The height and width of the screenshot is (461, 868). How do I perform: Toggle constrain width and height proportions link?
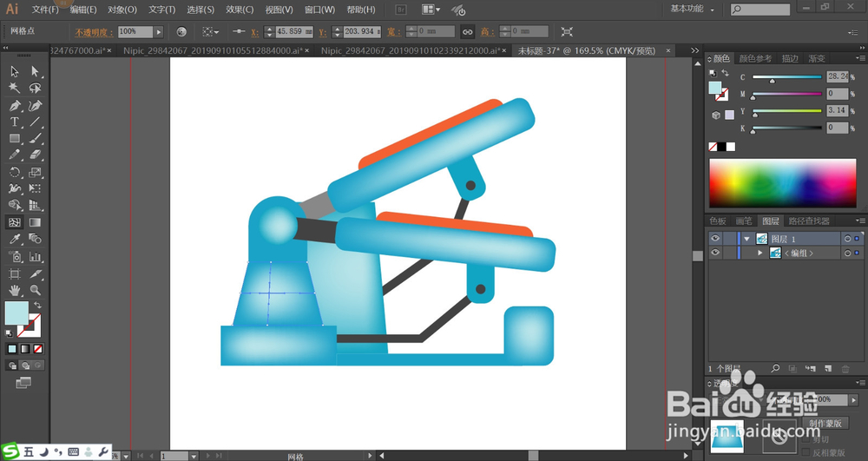point(468,31)
